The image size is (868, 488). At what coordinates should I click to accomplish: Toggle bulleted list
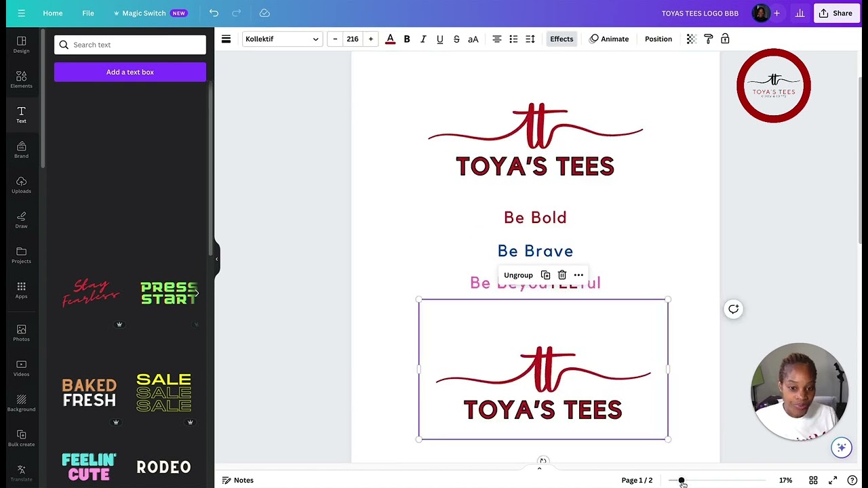point(513,39)
